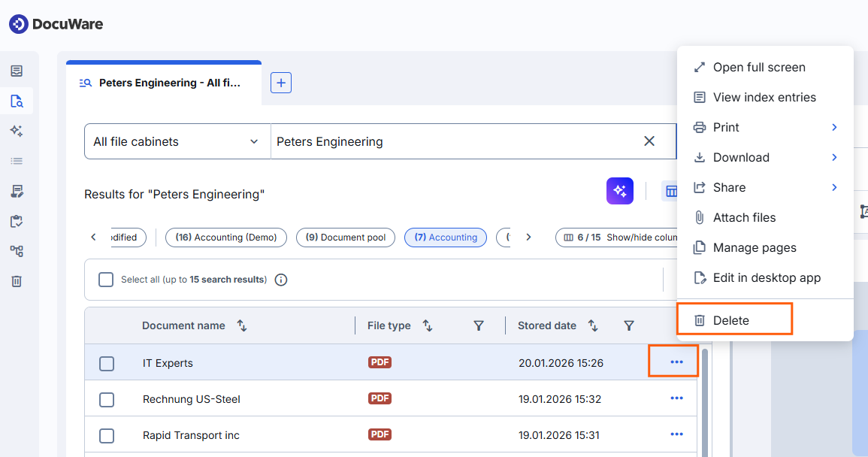Open the forms sidebar icon
868x457 pixels.
pos(17,191)
